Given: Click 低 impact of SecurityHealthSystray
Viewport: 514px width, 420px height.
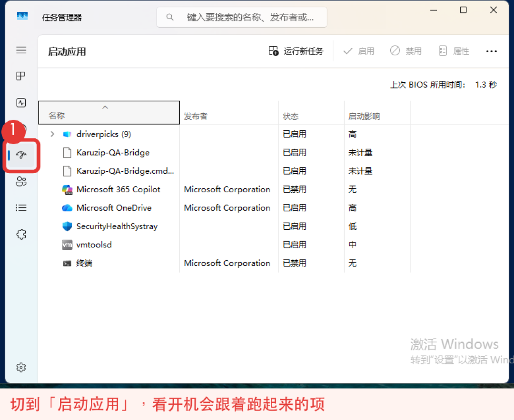Looking at the screenshot, I should coord(352,226).
